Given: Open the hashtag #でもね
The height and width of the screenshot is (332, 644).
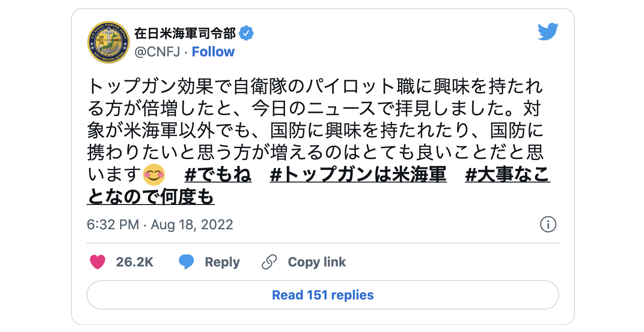Looking at the screenshot, I should point(218,176).
